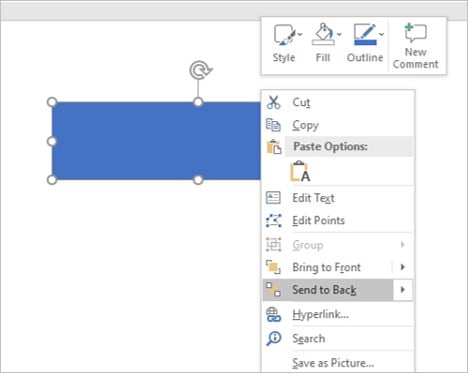Click the Fill paint bucket icon
The width and height of the screenshot is (468, 373).
tap(323, 34)
